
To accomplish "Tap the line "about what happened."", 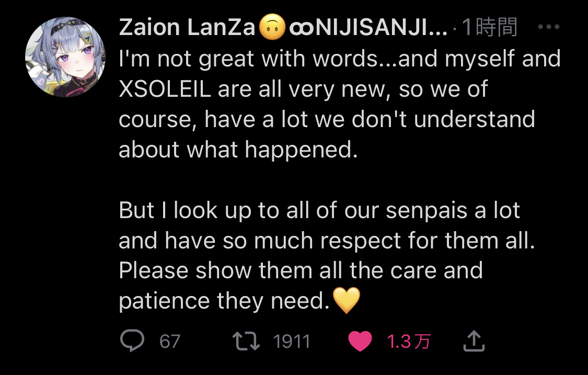I will coord(238,150).
